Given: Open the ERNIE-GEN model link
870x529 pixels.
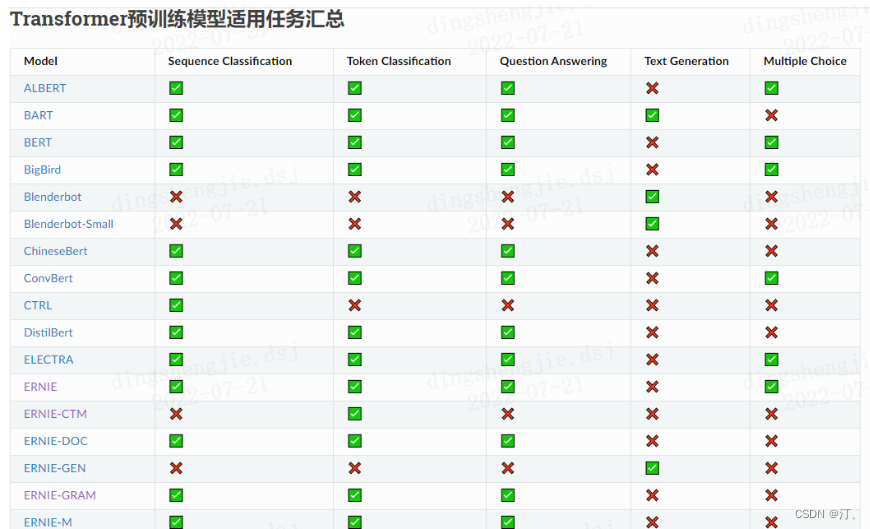Looking at the screenshot, I should pos(54,468).
